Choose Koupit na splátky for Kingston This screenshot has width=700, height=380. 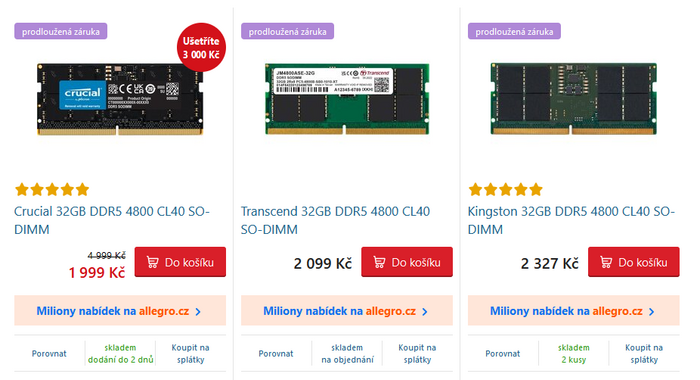click(x=644, y=354)
